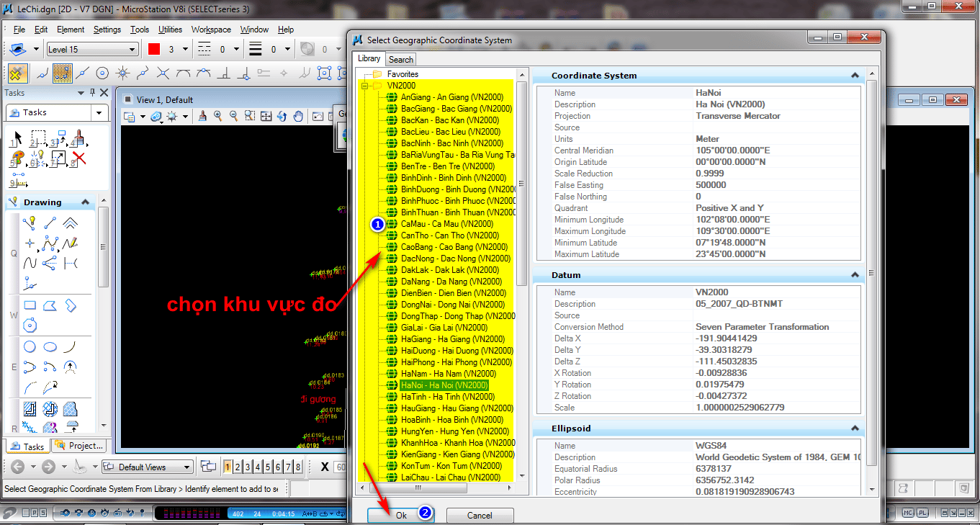Screen dimensions: 980x525
Task: Toggle view 4 button in View Groups
Action: [259, 467]
